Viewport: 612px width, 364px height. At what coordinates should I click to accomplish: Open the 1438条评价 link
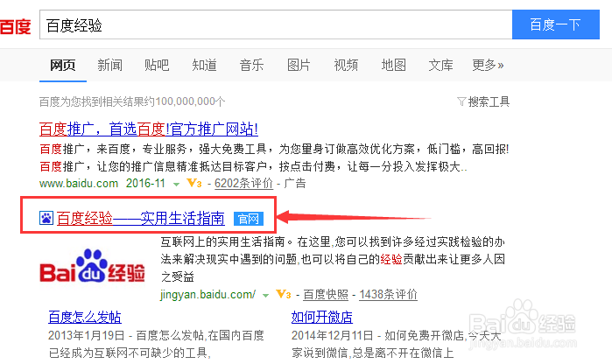(389, 294)
